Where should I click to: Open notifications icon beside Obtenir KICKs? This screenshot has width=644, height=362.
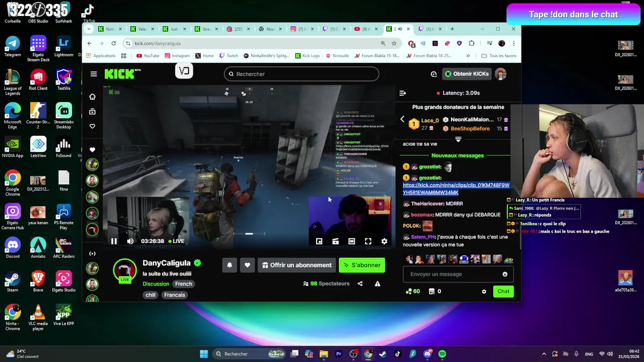pyautogui.click(x=434, y=74)
